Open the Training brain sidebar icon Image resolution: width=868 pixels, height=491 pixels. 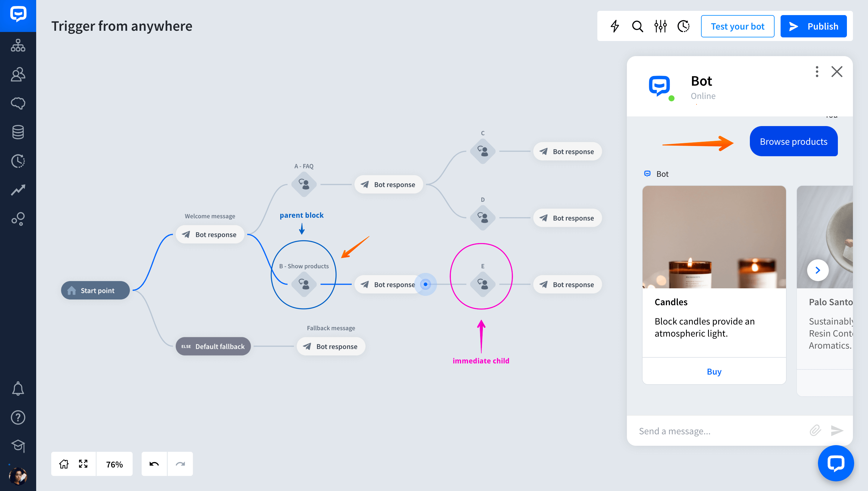[18, 103]
